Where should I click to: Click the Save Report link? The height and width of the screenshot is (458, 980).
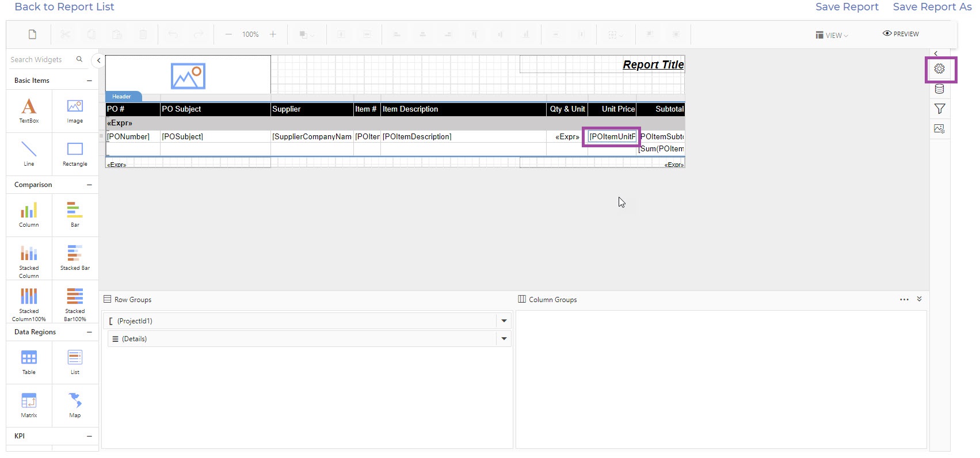pos(846,7)
